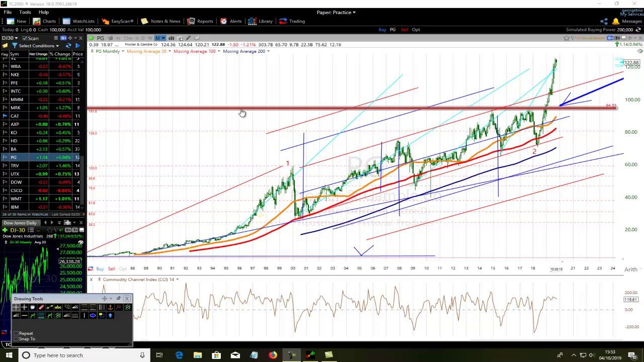The image size is (644, 362).
Task: Click the Arith scale toggle
Action: [631, 269]
